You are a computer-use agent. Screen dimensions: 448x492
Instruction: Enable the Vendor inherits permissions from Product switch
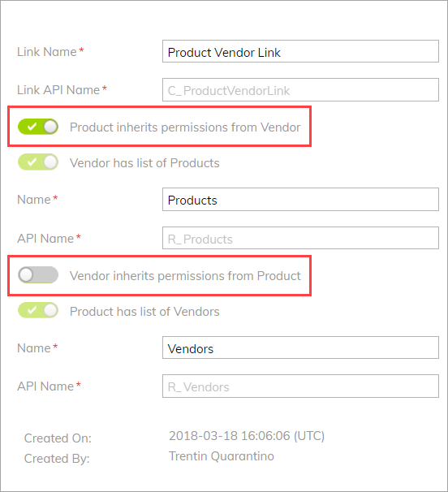pos(38,275)
